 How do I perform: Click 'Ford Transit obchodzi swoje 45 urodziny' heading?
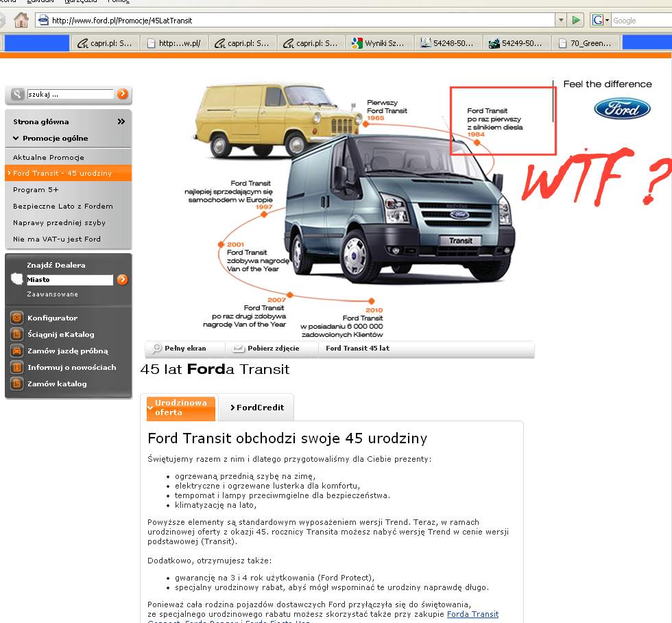tap(287, 438)
